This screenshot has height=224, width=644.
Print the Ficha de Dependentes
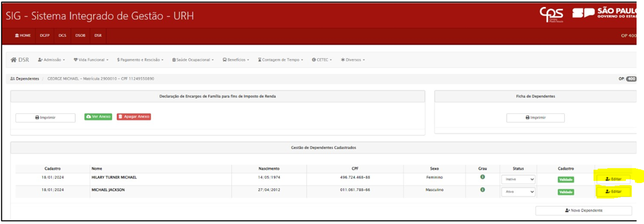point(535,118)
